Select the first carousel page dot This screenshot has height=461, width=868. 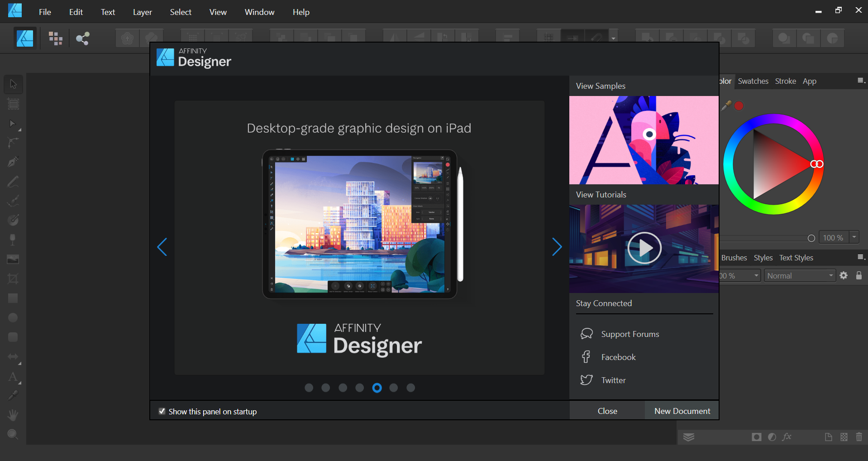pyautogui.click(x=309, y=388)
